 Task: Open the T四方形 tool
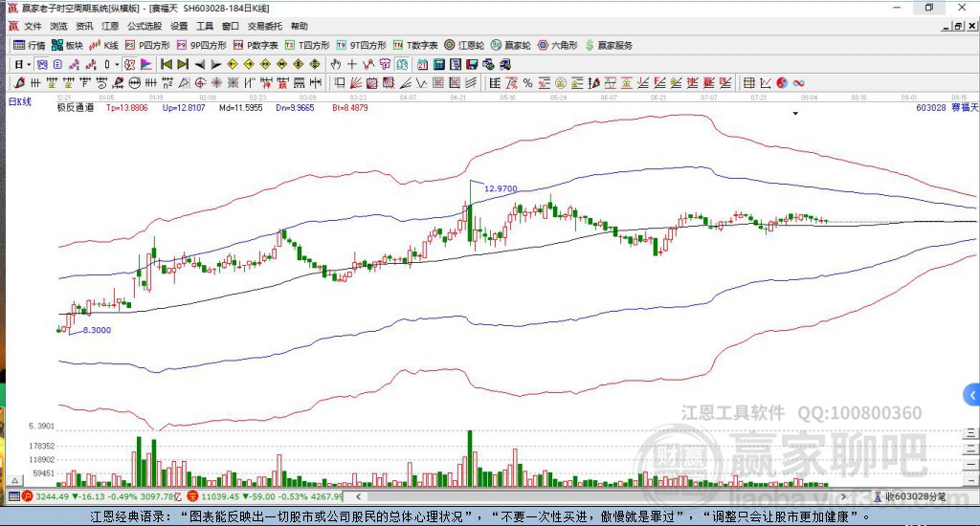coord(307,45)
